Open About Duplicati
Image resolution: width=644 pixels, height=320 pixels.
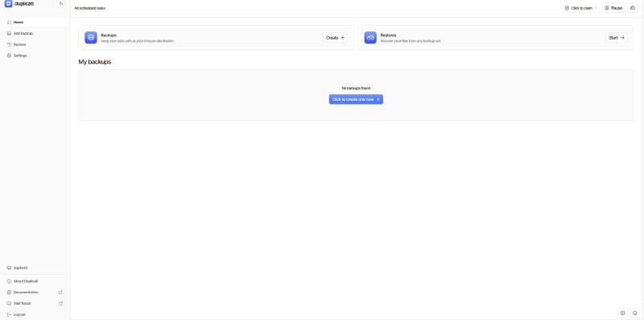[35, 281]
